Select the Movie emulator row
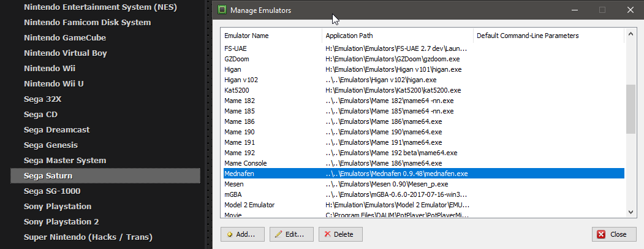The width and height of the screenshot is (644, 249). tap(424, 215)
